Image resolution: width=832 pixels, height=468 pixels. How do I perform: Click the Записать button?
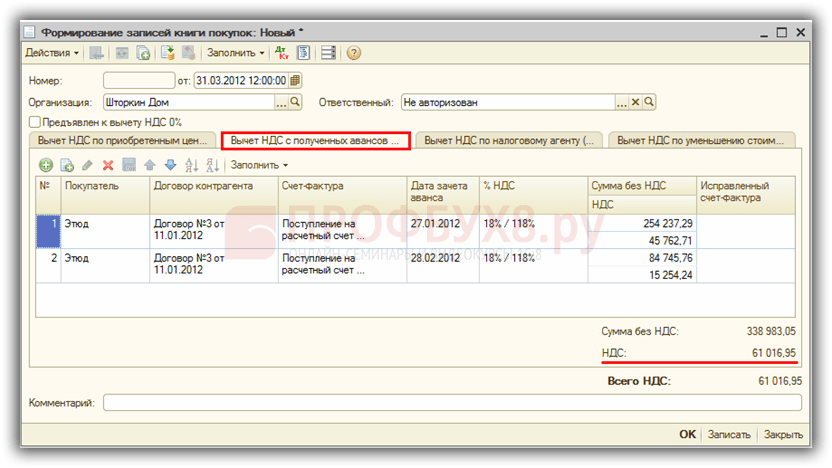tap(729, 435)
